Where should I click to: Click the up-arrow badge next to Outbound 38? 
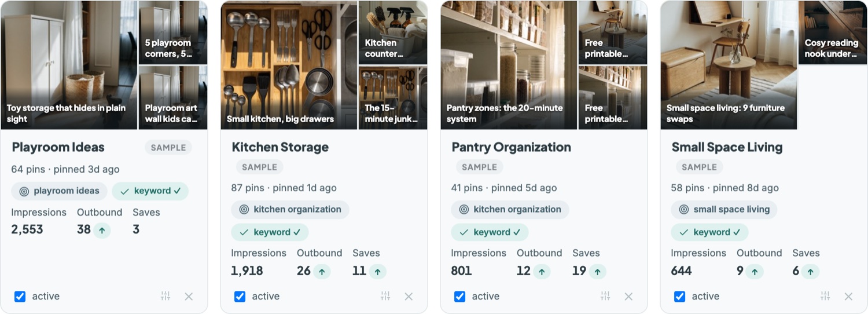102,230
